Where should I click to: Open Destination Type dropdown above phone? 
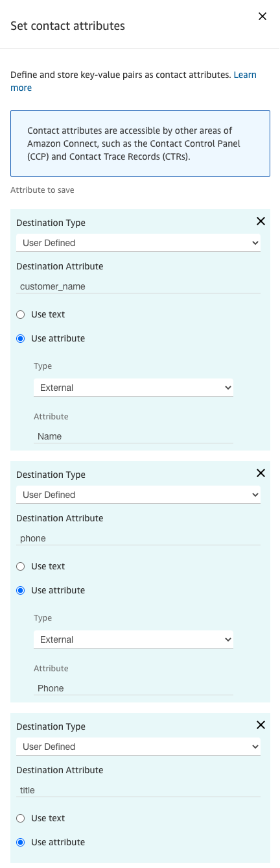138,495
